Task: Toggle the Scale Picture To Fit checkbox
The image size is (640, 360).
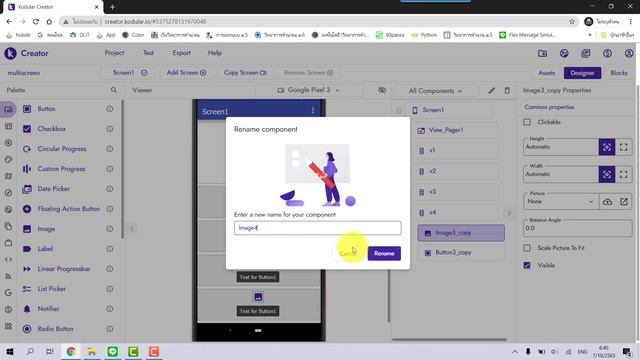Action: 527,248
